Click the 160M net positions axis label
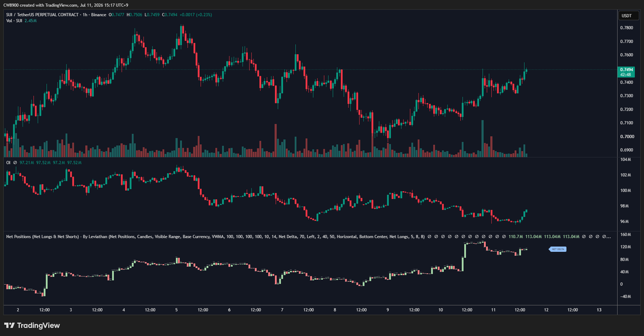This screenshot has height=336, width=644. tap(625, 235)
